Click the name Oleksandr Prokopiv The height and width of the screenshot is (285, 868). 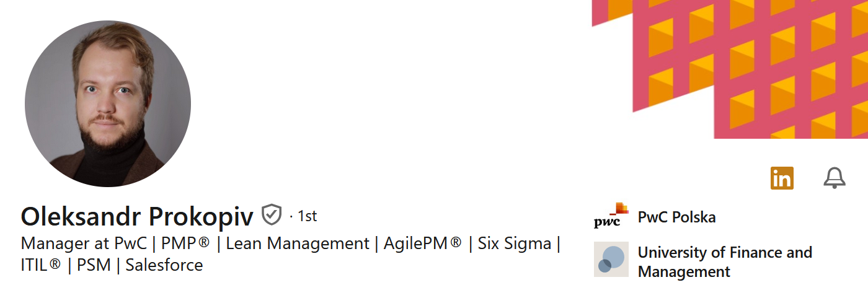pyautogui.click(x=137, y=216)
